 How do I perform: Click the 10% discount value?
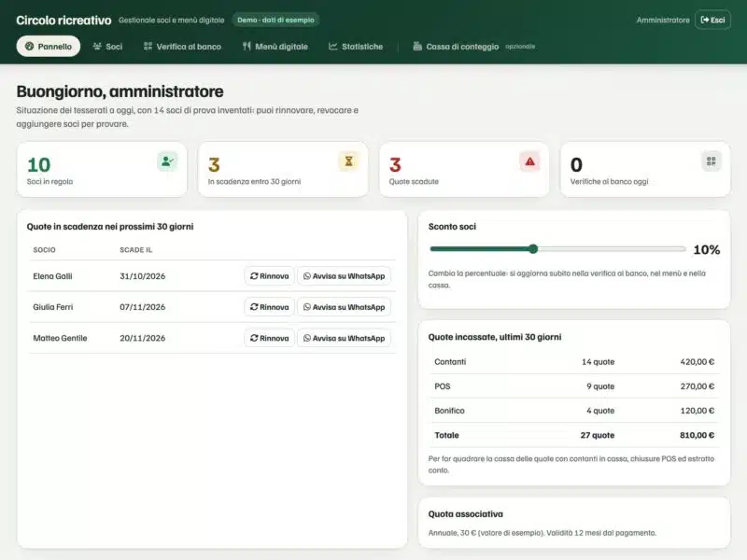[707, 249]
